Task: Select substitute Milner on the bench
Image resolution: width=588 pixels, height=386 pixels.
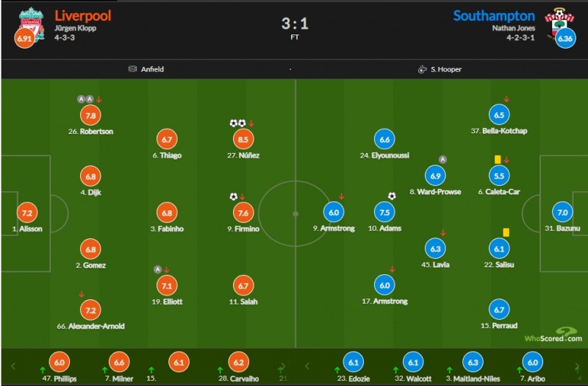Action: click(x=118, y=362)
